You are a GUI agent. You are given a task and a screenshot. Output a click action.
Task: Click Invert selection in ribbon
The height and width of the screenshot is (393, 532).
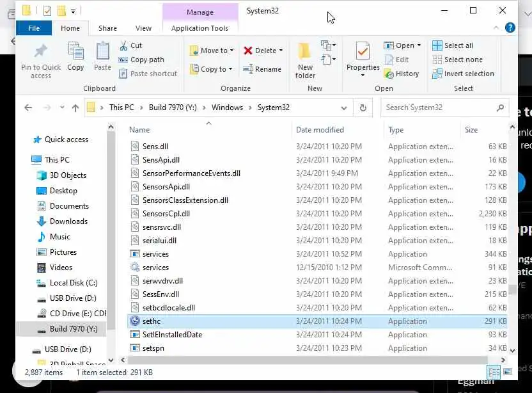[463, 74]
